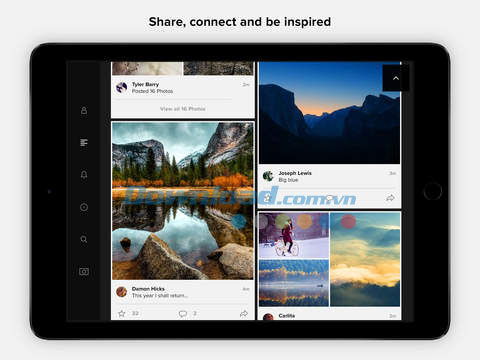Select the feed list icon in sidebar
Image resolution: width=480 pixels, height=360 pixels.
(84, 143)
